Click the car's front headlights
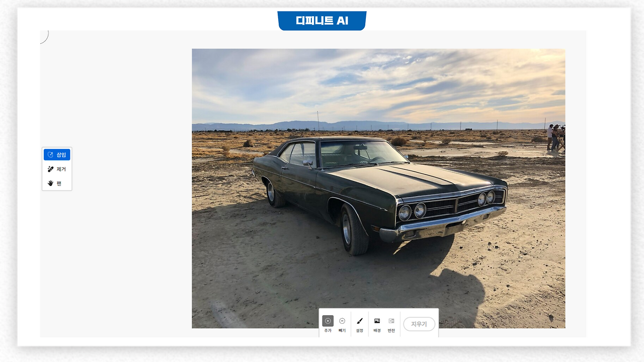Screen dimensions: 644x362 tap(413, 211)
